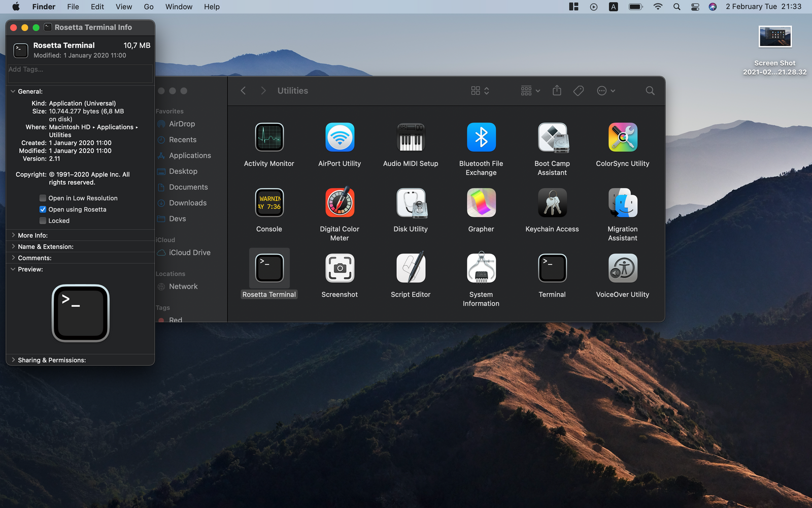Viewport: 812px width, 508px height.
Task: Open Siri from the menu bar
Action: click(713, 7)
